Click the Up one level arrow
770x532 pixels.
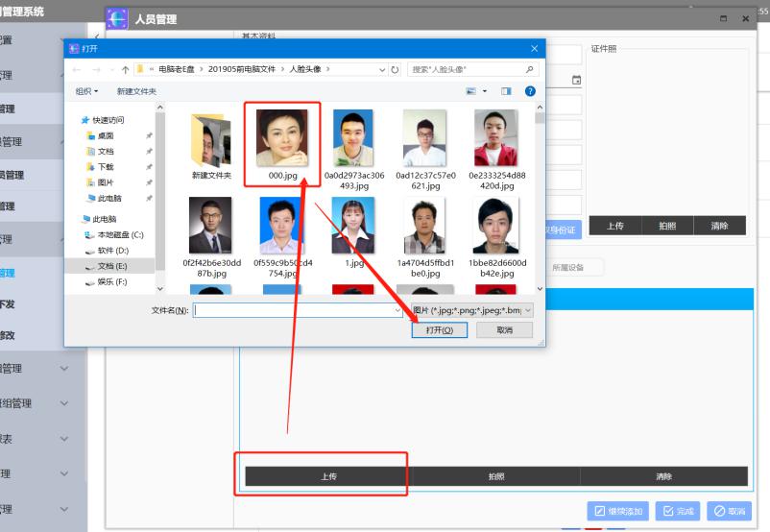click(x=125, y=70)
